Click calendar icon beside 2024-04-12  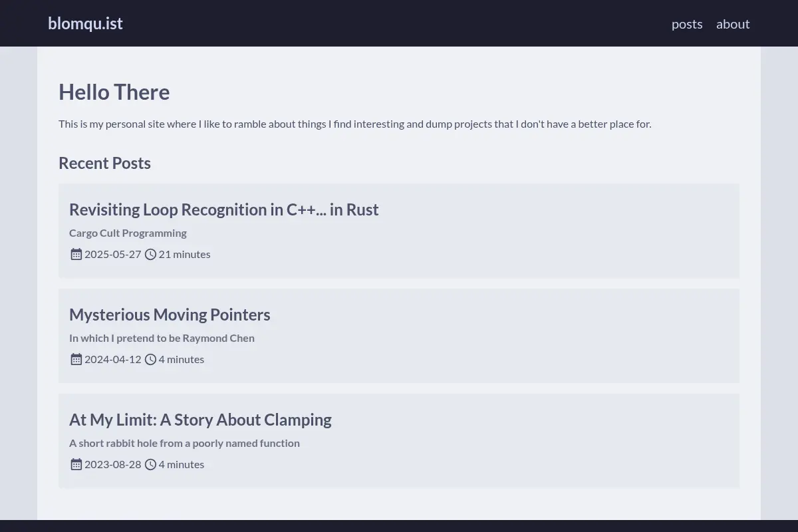click(x=76, y=359)
